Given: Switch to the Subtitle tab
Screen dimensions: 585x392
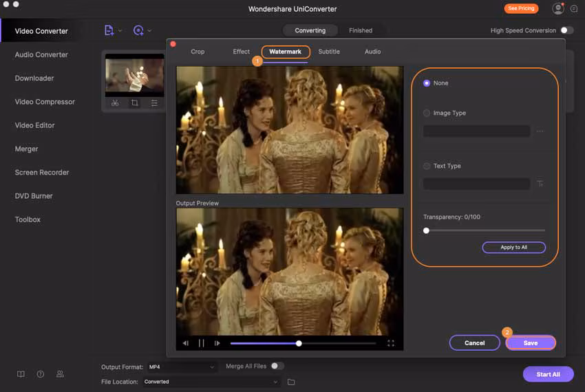Looking at the screenshot, I should point(329,52).
